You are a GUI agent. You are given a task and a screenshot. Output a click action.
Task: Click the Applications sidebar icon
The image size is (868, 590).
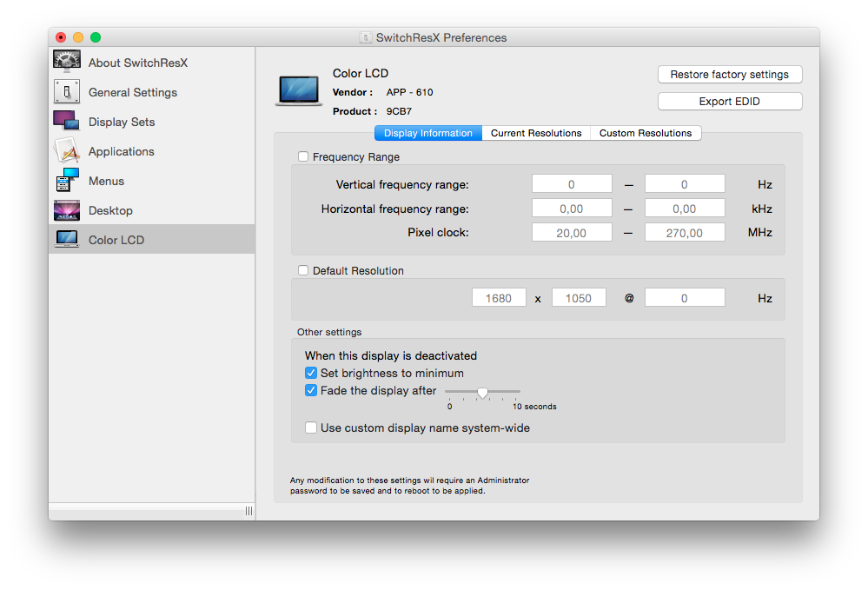coord(66,150)
